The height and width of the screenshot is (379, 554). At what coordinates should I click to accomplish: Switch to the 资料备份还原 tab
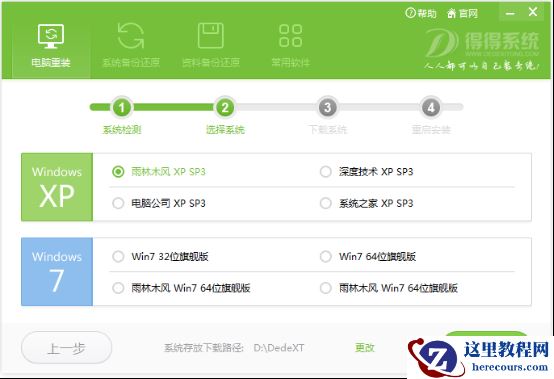coord(211,45)
